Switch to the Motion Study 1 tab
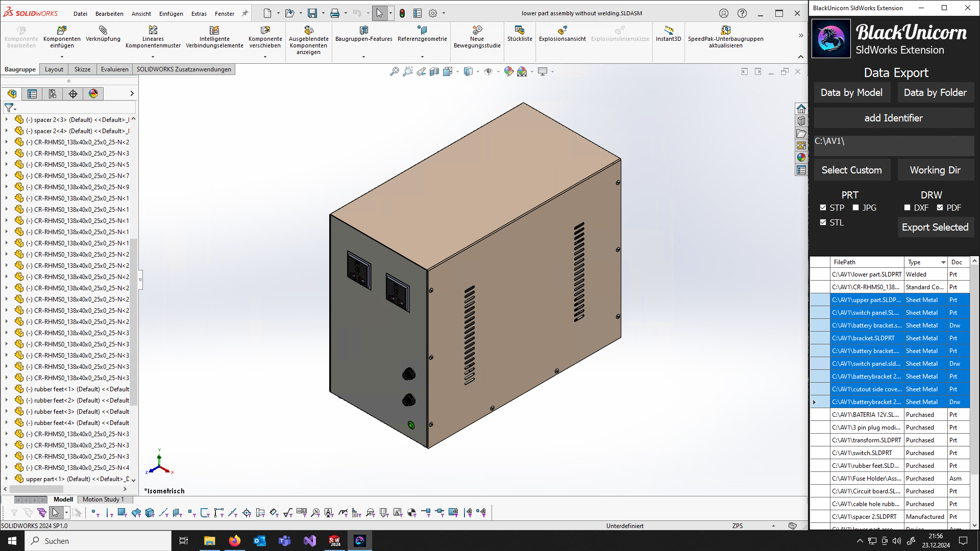980x551 pixels. [x=105, y=499]
